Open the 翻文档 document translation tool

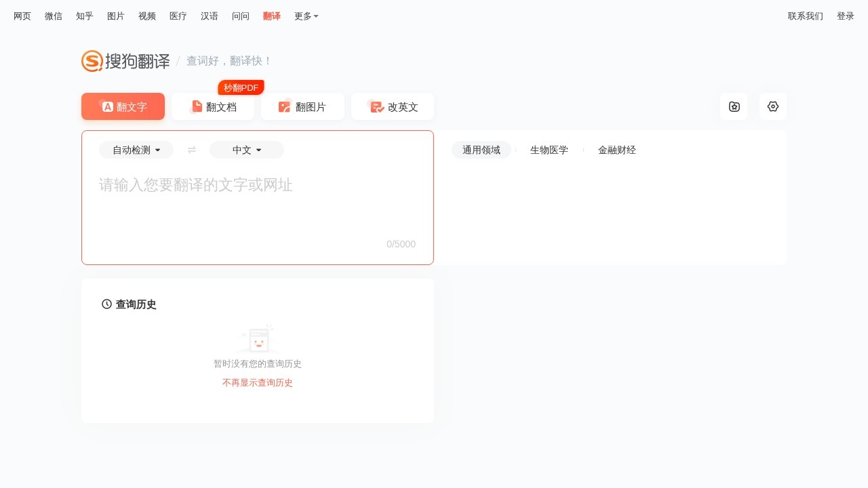pos(213,106)
